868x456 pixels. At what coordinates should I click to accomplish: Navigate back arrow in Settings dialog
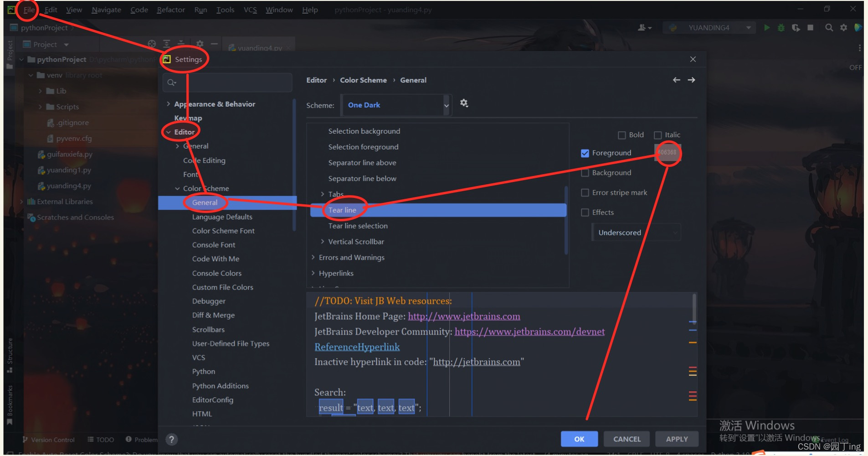pyautogui.click(x=677, y=80)
